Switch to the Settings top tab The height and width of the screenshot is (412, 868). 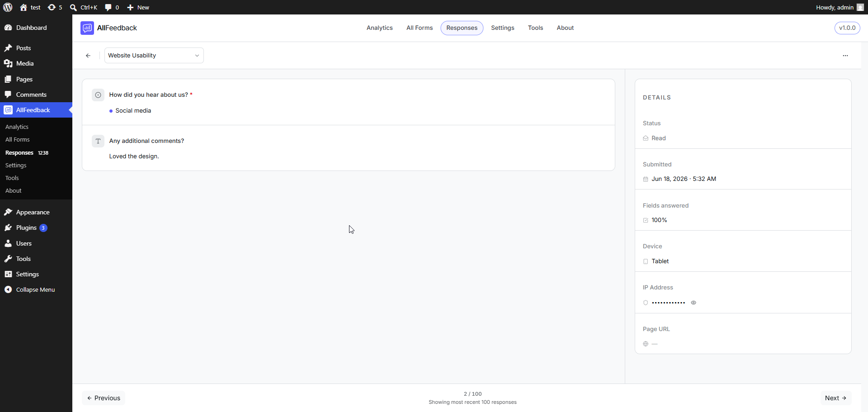click(502, 28)
